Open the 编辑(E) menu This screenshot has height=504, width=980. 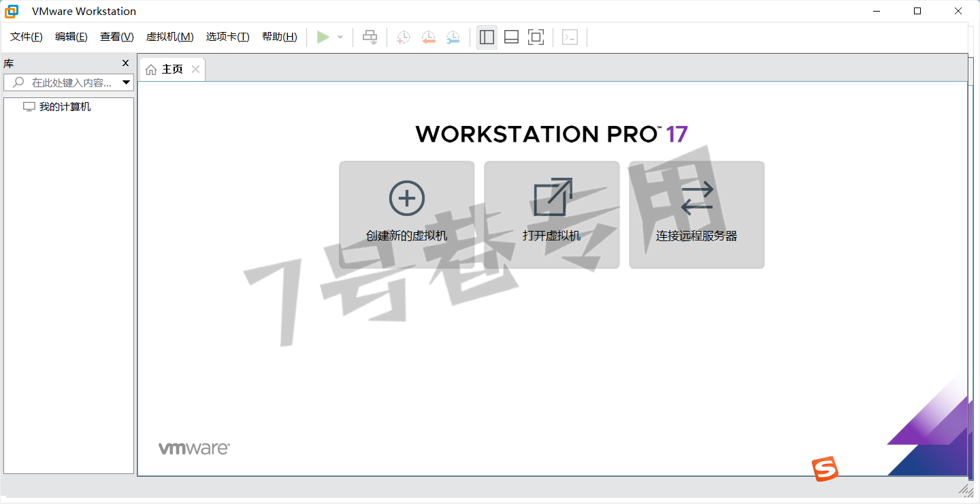(x=71, y=37)
